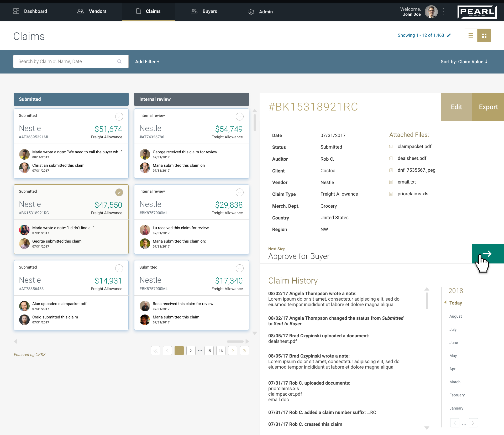Go to previous page of claims
Image resolution: width=504 pixels, height=435 pixels.
coord(167,351)
